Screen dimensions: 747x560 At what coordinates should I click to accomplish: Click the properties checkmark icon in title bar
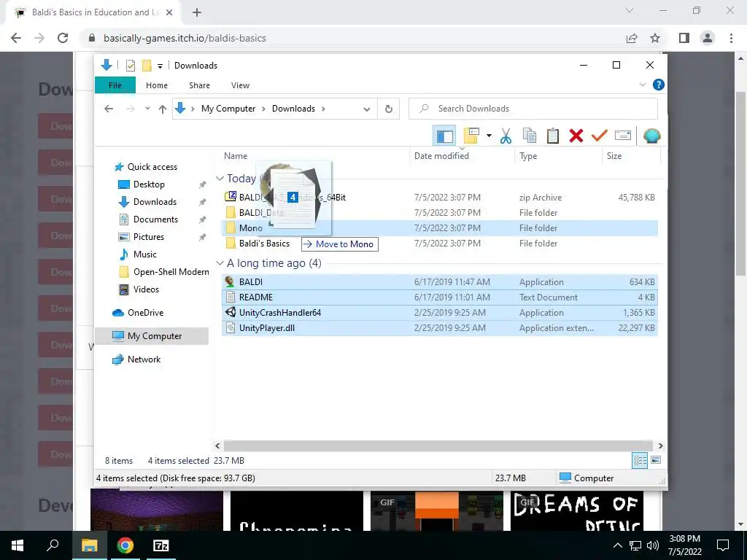pyautogui.click(x=130, y=66)
